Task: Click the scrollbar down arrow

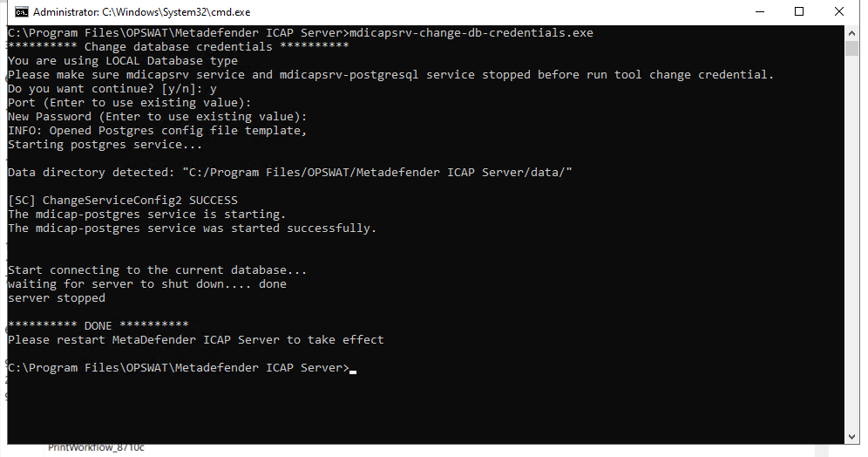Action: click(851, 437)
